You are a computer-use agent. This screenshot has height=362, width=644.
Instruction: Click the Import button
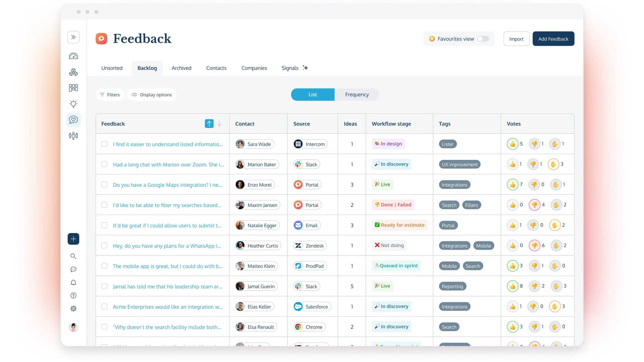point(516,39)
